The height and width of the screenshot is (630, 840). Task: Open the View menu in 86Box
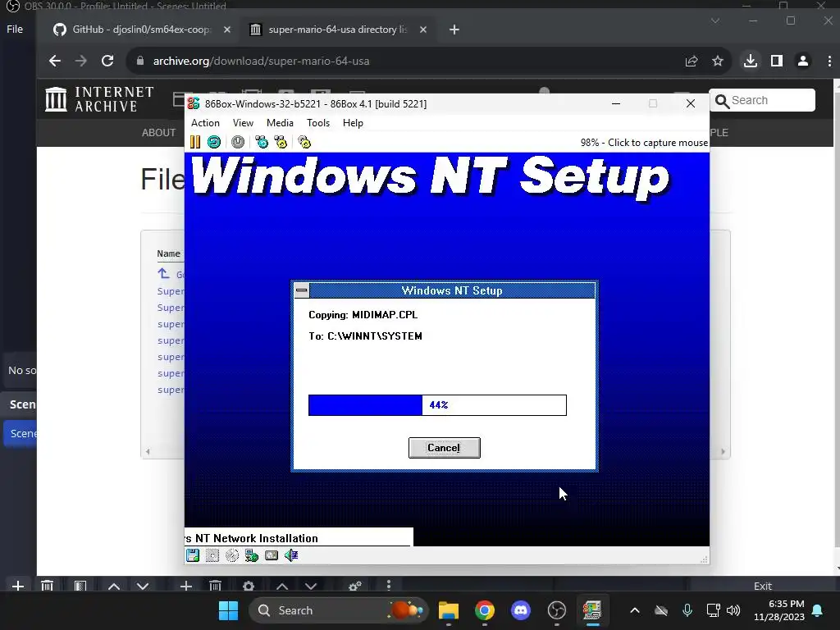[x=243, y=123]
